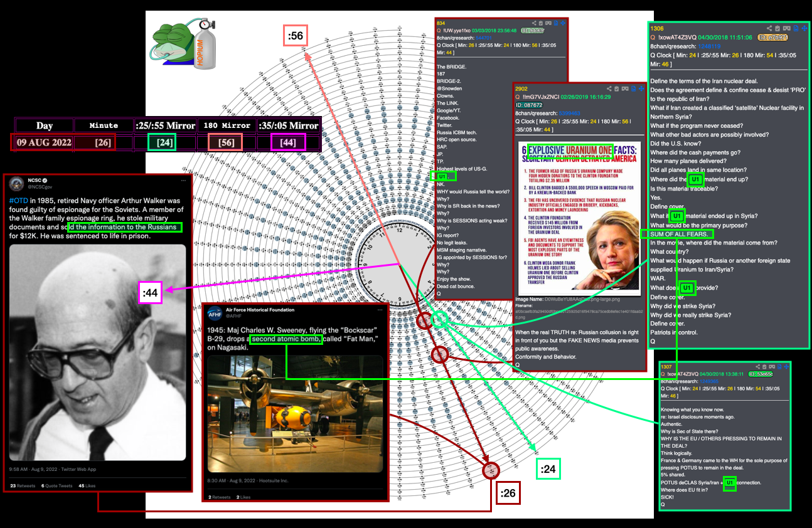The width and height of the screenshot is (812, 528).
Task: Click the '180 Mirror' column header
Action: pyautogui.click(x=227, y=125)
